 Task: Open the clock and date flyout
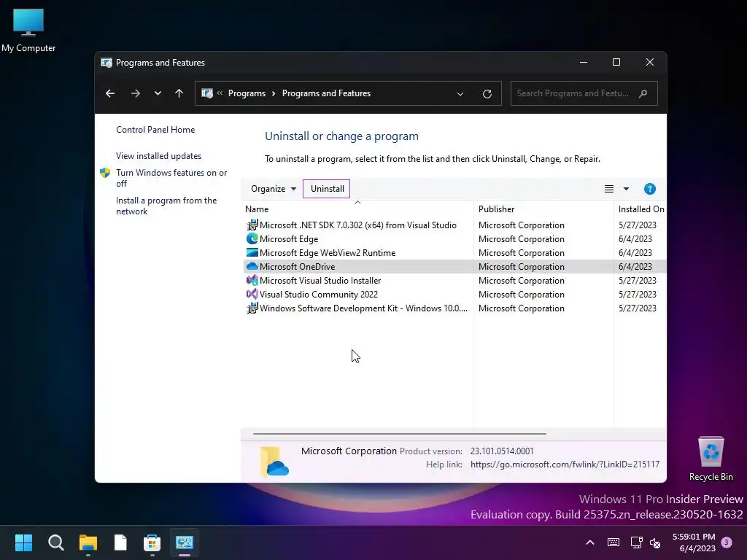(x=694, y=542)
